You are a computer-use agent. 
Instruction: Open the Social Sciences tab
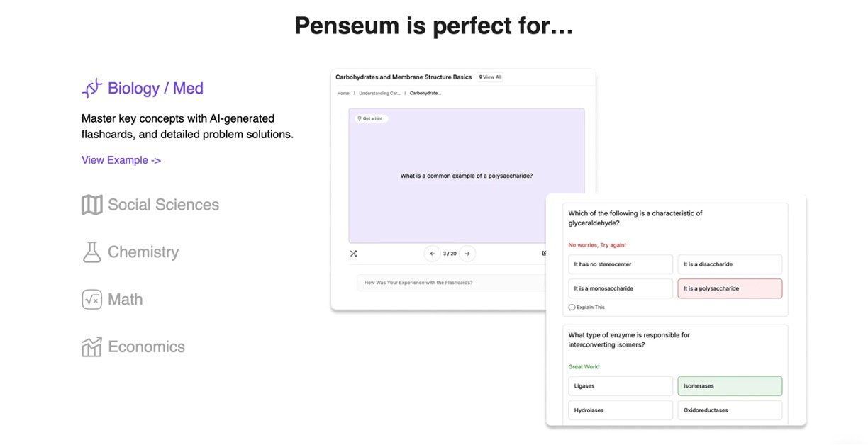(x=163, y=205)
